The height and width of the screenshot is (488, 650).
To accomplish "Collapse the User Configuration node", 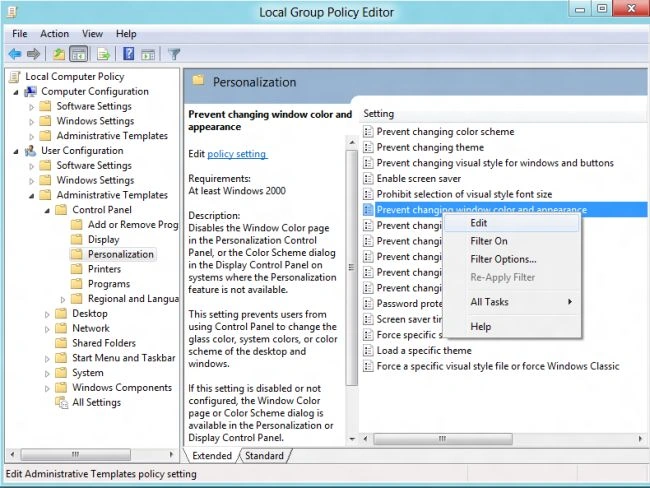I will coord(16,151).
